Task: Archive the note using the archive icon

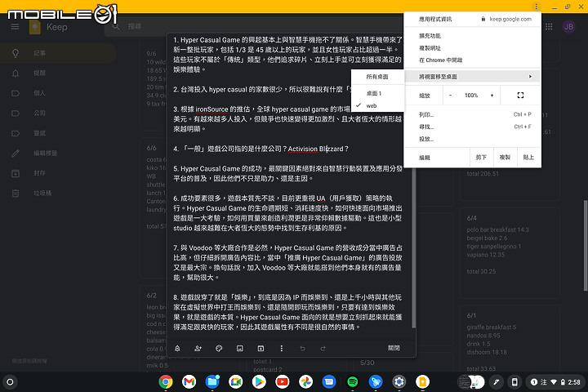Action: click(x=261, y=349)
